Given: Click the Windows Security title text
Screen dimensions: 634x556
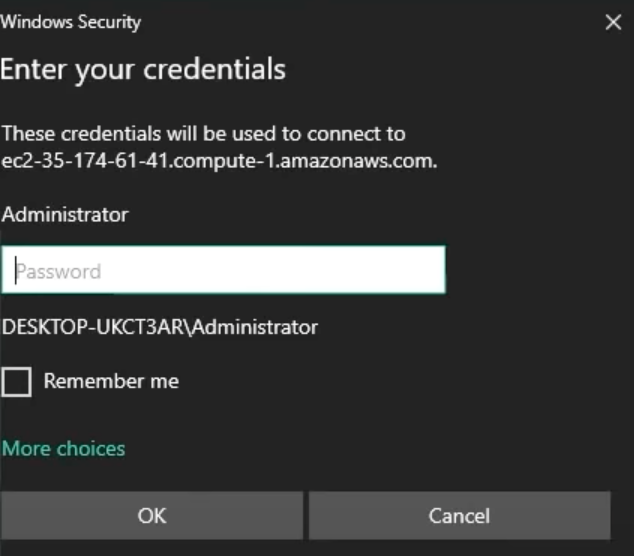Looking at the screenshot, I should [x=71, y=22].
